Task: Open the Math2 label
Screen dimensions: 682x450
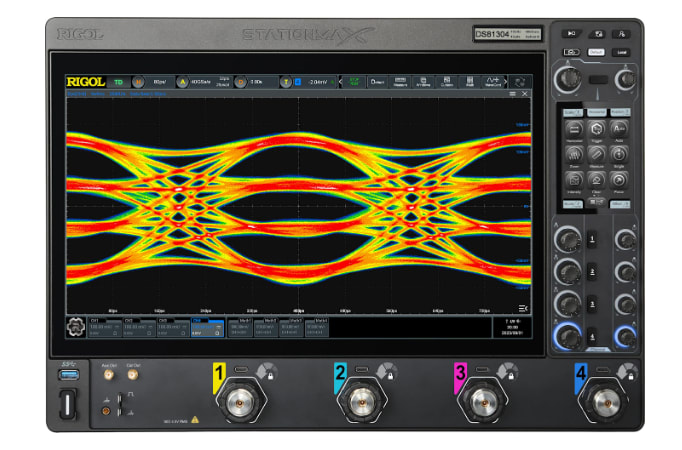Action: 265,327
